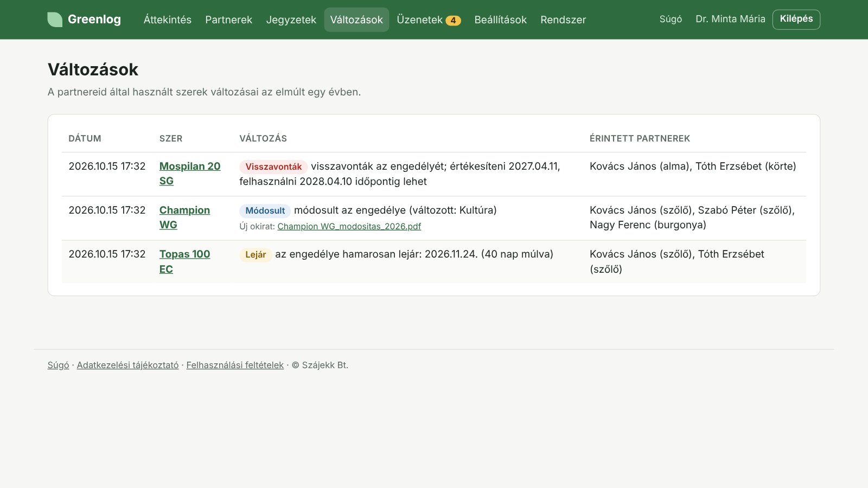Open the Felhasználási feltételek footer link
Screen dimensions: 868x488
click(235, 365)
